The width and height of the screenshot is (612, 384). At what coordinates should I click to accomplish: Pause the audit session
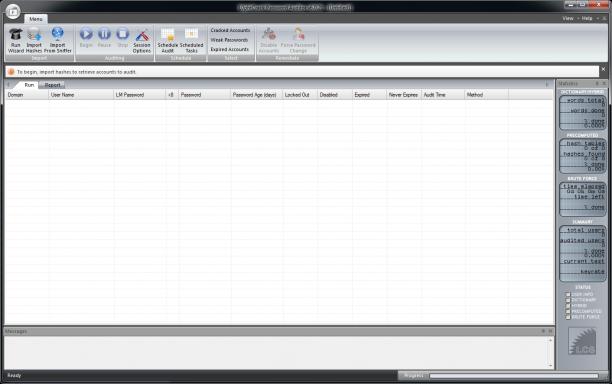point(104,37)
